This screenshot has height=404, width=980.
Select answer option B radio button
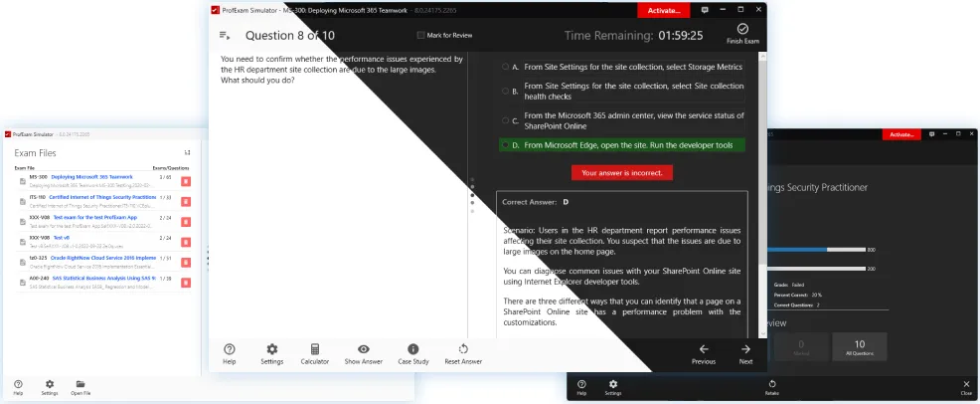(x=505, y=91)
